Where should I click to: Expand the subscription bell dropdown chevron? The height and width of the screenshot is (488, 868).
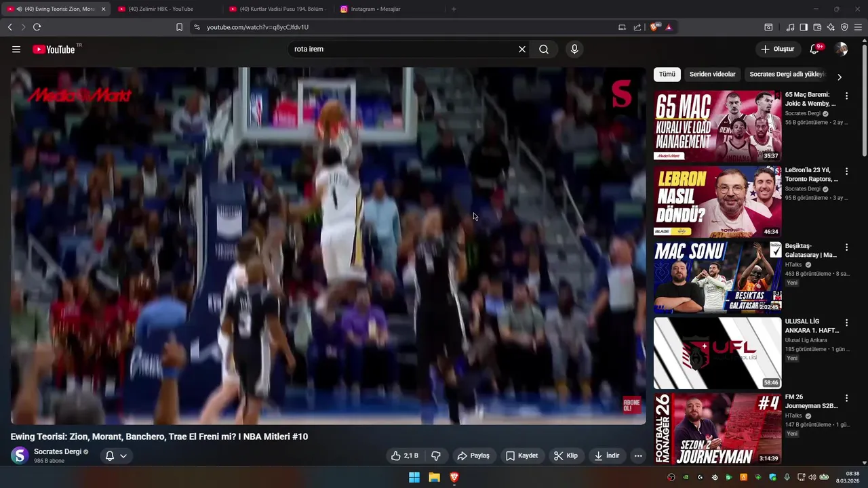point(123,456)
